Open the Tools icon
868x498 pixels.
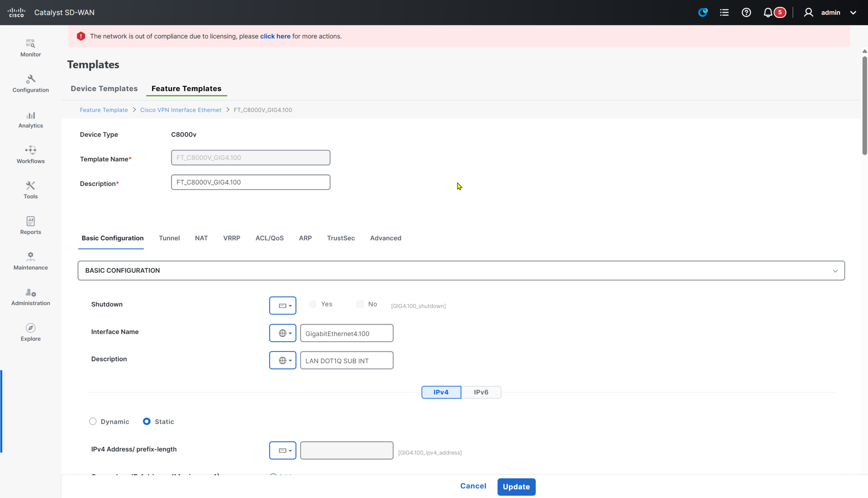tap(31, 186)
